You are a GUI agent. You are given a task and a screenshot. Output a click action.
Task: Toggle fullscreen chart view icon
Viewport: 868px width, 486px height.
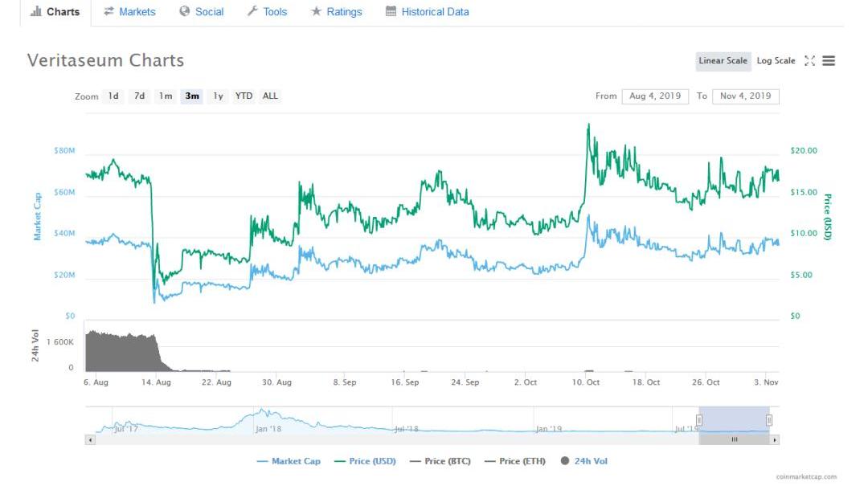click(809, 61)
